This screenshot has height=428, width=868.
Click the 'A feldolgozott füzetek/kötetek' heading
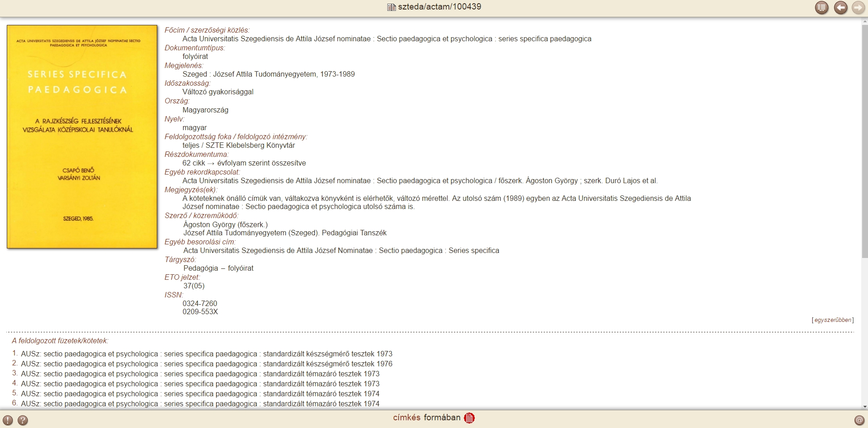click(x=60, y=341)
